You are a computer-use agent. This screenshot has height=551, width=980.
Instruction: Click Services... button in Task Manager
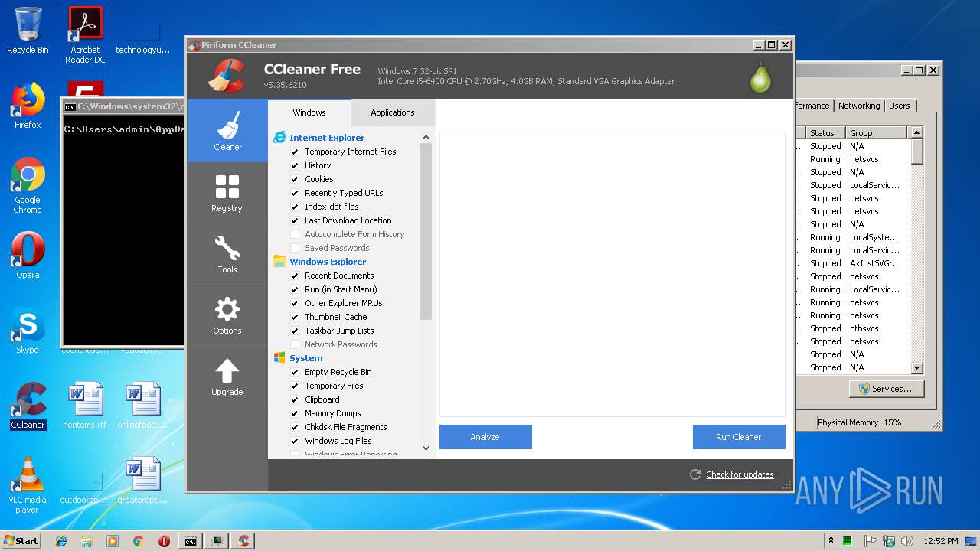pos(887,389)
